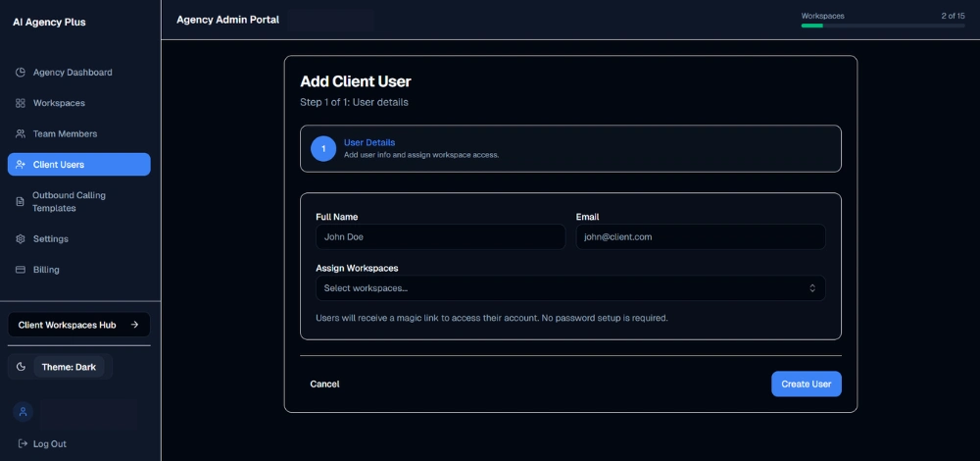Click the Workspaces usage progress bar
The width and height of the screenshot is (980, 461).
tap(883, 26)
